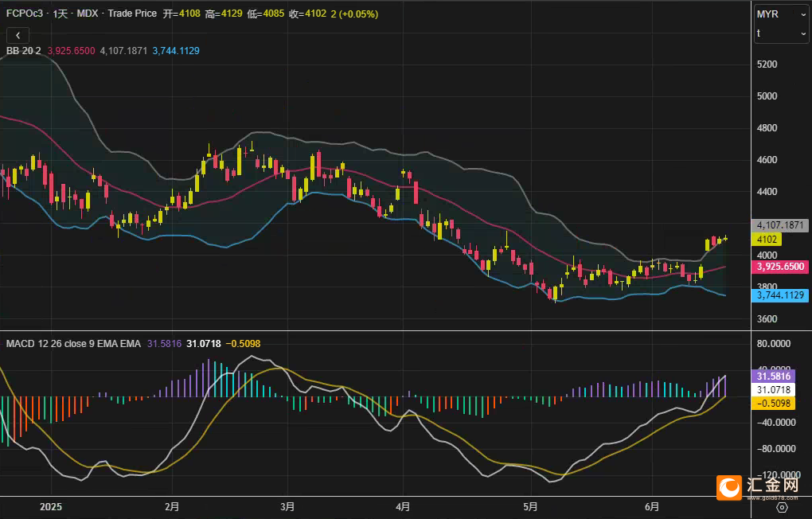Image resolution: width=812 pixels, height=519 pixels.
Task: Click the 4,107.1871 gray price axis tag
Action: click(780, 225)
